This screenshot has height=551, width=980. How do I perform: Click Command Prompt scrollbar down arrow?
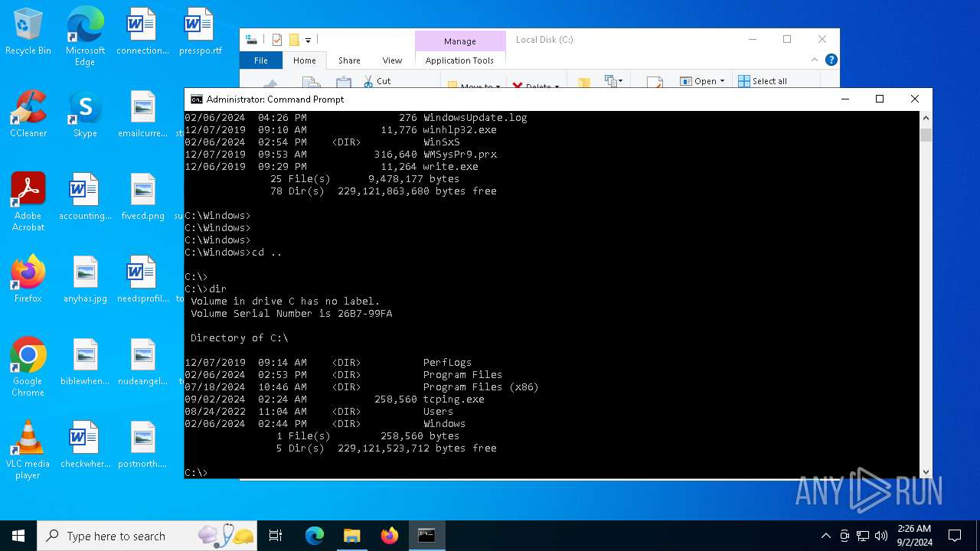(926, 472)
